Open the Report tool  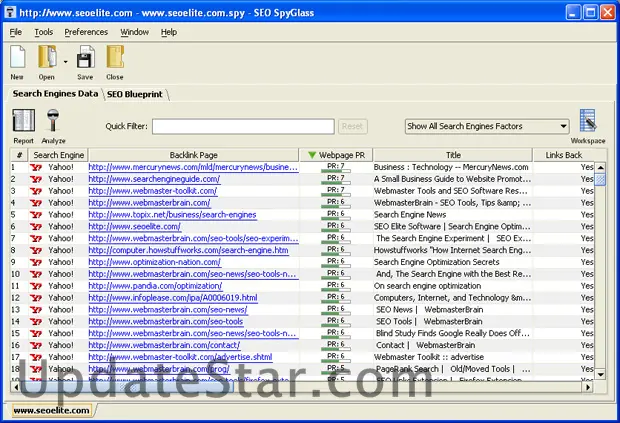(x=22, y=122)
